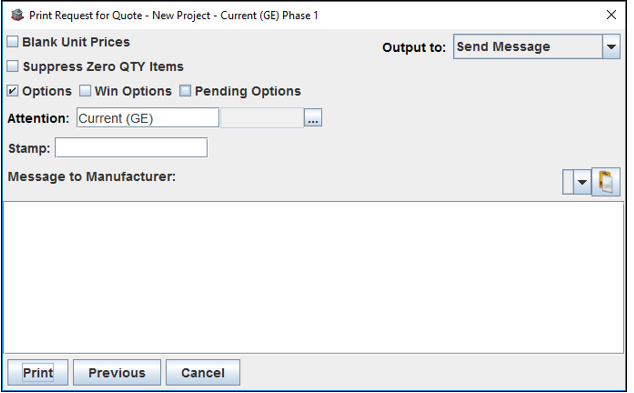
Task: Close the Print Request for Quote dialog
Action: click(611, 15)
